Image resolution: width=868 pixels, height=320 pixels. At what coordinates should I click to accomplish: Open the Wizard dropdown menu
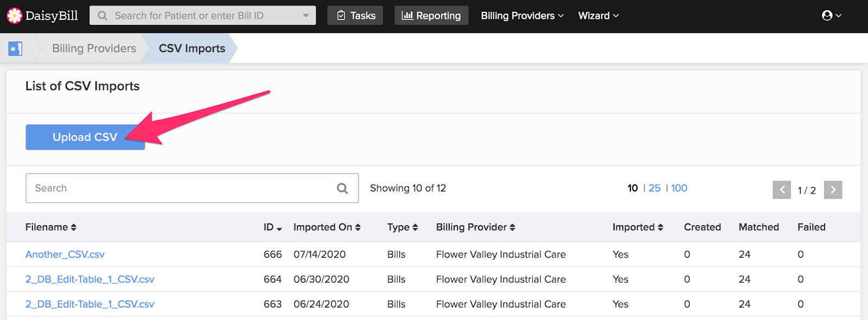(x=598, y=16)
